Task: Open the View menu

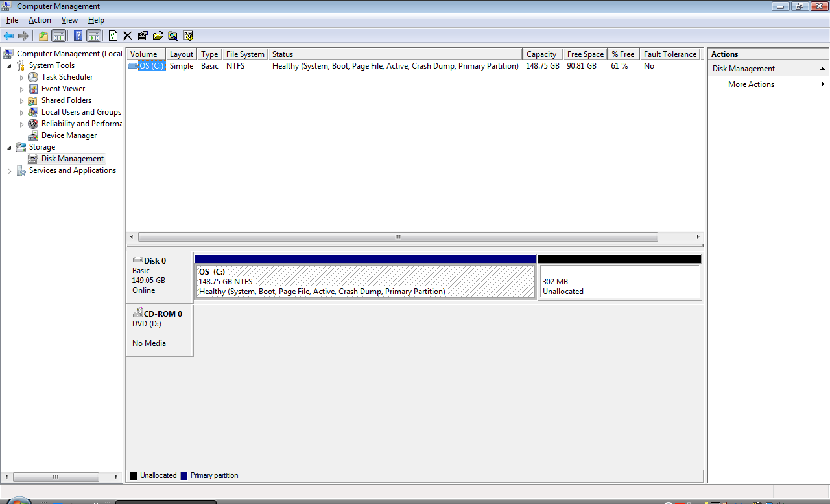Action: (x=69, y=20)
